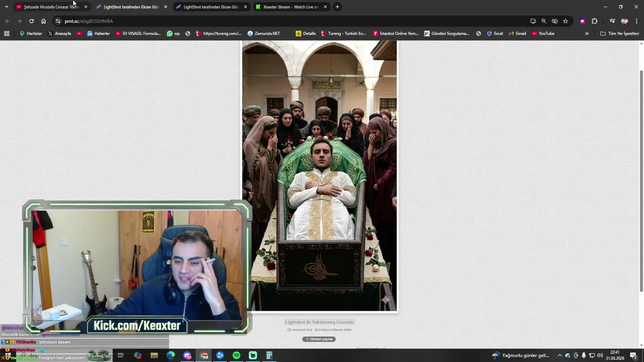Open Spotify from the taskbar

click(236, 355)
